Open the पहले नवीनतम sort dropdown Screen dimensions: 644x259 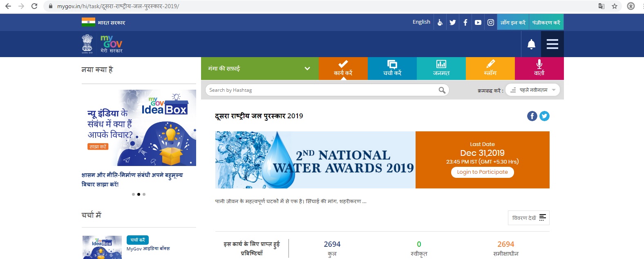pyautogui.click(x=532, y=90)
